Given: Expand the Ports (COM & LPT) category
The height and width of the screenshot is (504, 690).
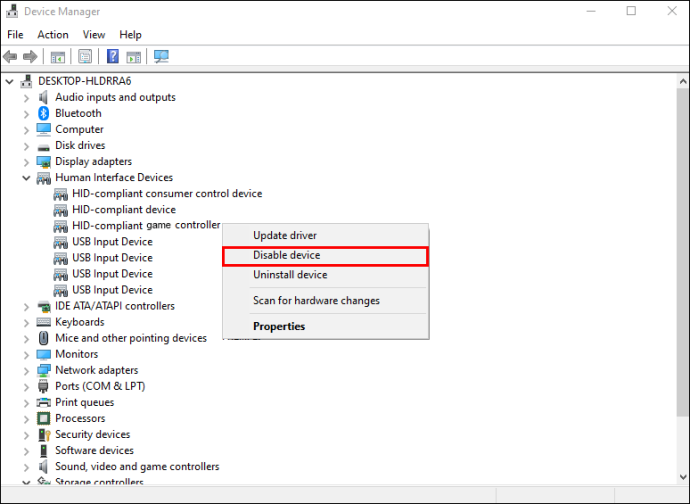Looking at the screenshot, I should (26, 386).
